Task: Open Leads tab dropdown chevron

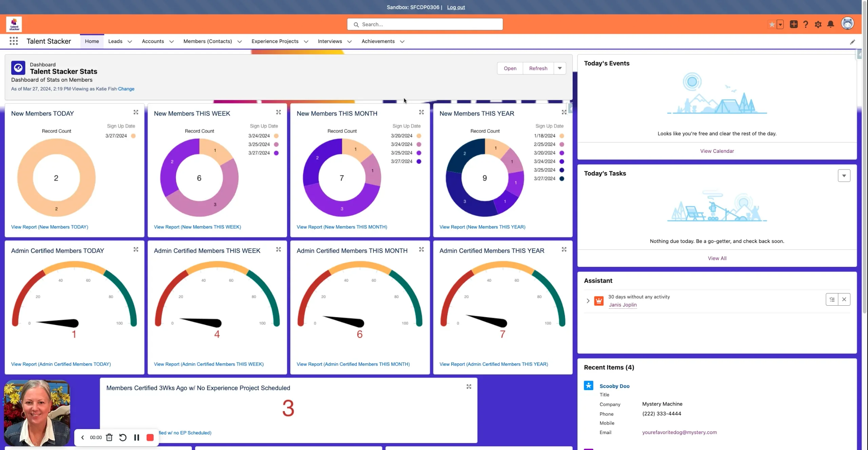Action: [x=130, y=42]
